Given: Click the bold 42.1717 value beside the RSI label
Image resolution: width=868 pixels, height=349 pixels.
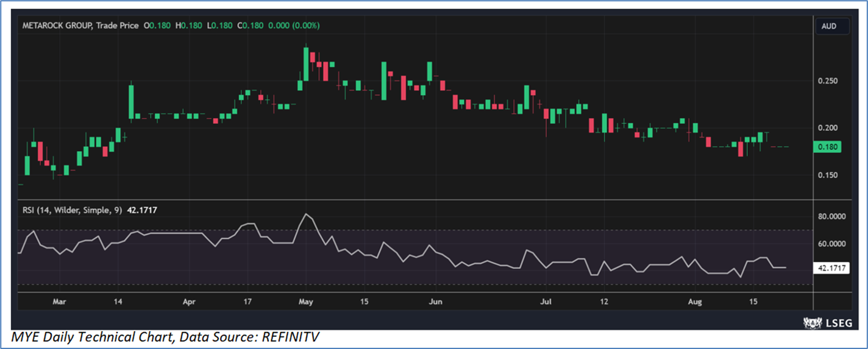Looking at the screenshot, I should point(143,210).
